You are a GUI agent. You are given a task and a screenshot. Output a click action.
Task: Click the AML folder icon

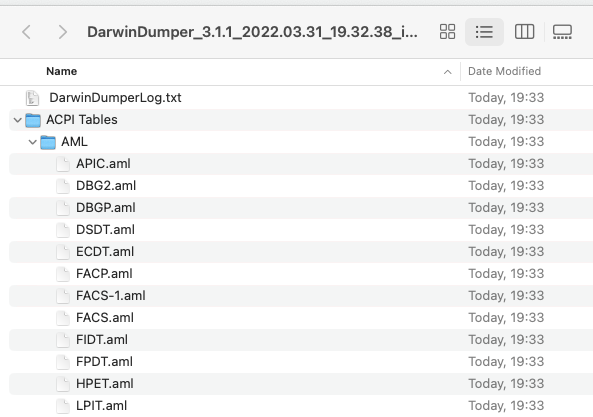tap(48, 142)
